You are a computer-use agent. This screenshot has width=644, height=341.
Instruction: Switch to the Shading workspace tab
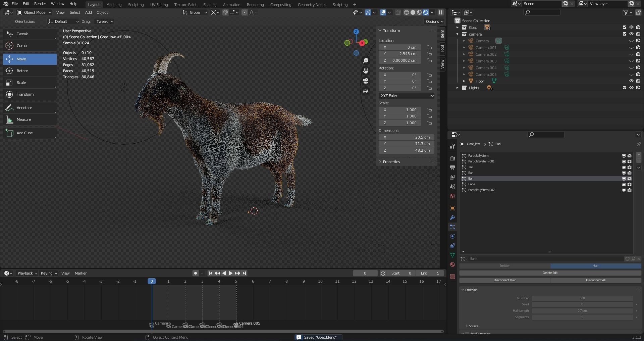(x=210, y=5)
